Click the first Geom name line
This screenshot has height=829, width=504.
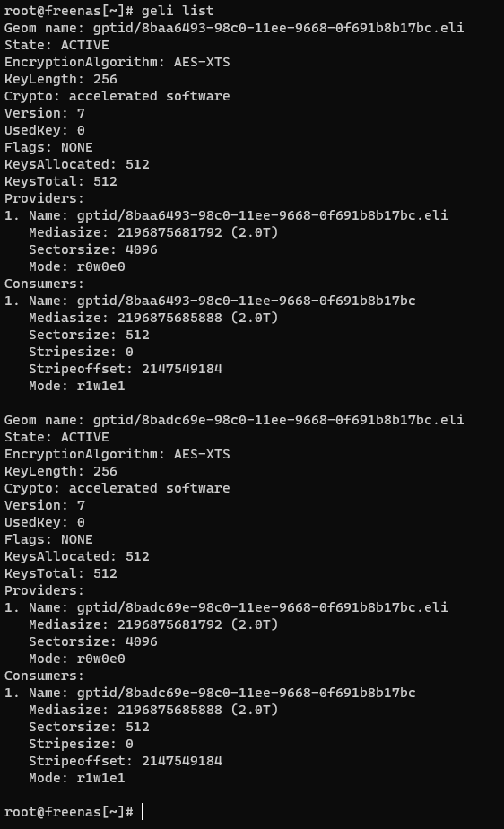tap(234, 28)
